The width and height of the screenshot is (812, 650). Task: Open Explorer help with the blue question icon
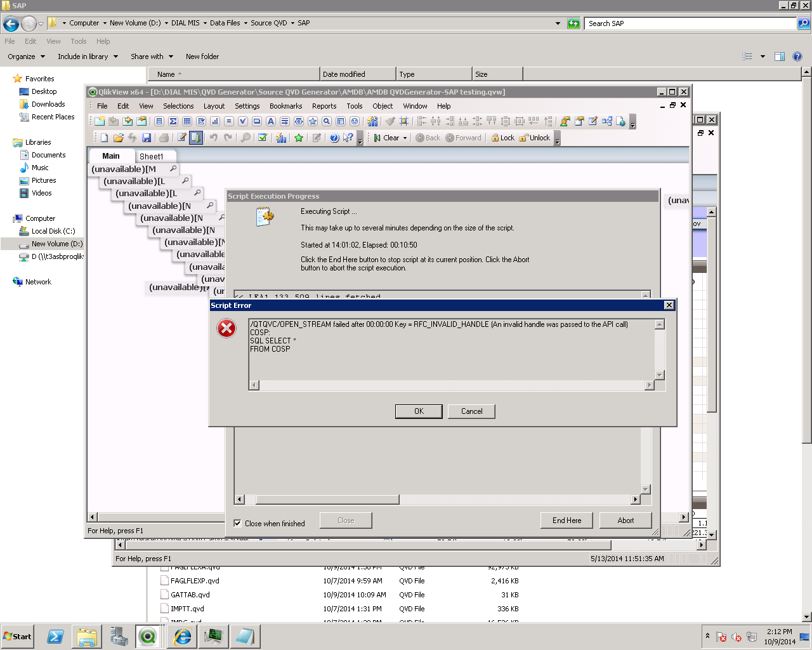pyautogui.click(x=797, y=56)
